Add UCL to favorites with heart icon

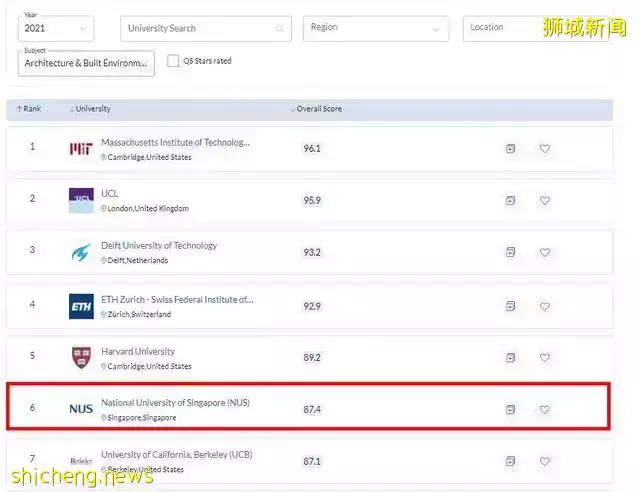click(545, 201)
